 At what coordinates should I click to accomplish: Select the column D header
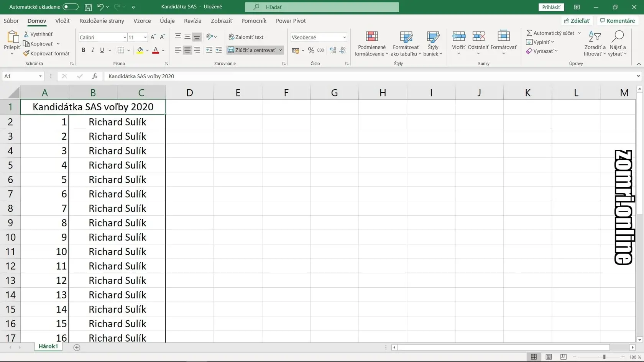click(x=190, y=93)
